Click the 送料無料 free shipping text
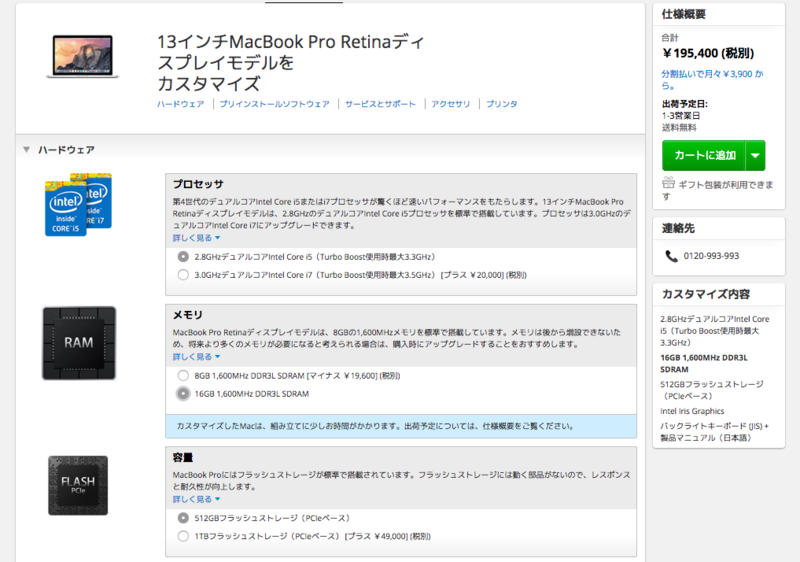Screen dimensions: 800x562 click(x=679, y=127)
